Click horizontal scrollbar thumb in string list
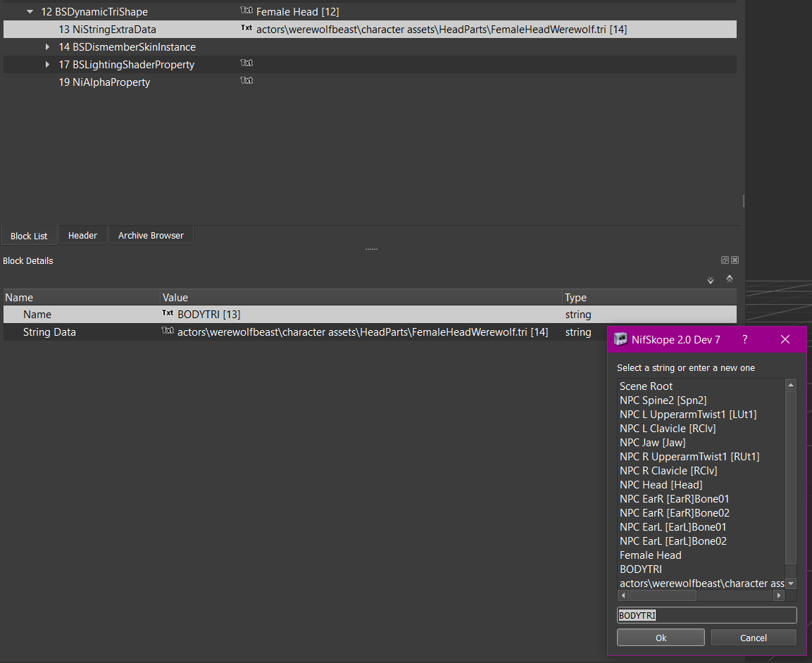Viewport: 812px width, 663px height. coord(662,595)
